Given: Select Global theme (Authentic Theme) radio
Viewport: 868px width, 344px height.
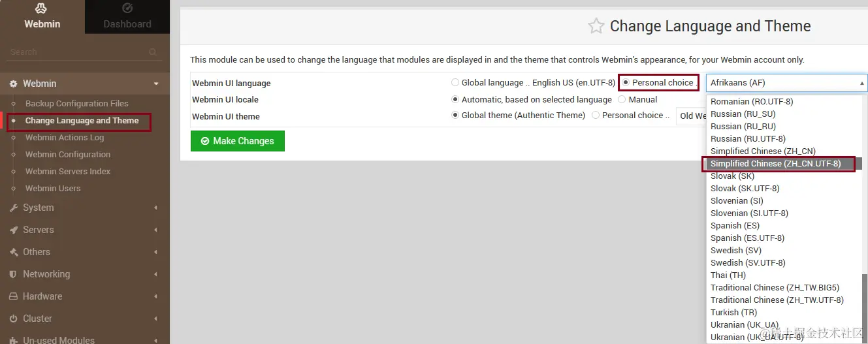Looking at the screenshot, I should tap(455, 116).
